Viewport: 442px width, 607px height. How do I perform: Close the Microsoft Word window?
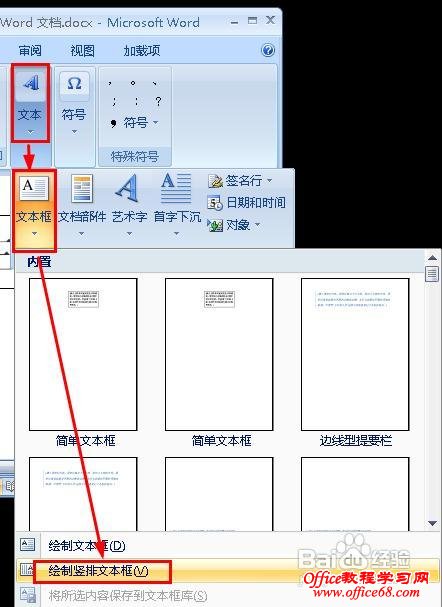(271, 20)
